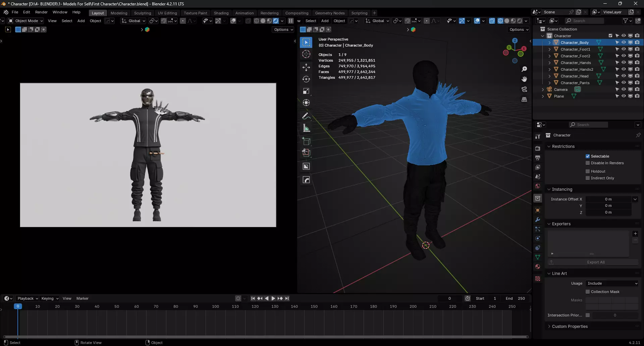Image resolution: width=644 pixels, height=346 pixels.
Task: Open the Modifiers properties tab
Action: click(x=538, y=220)
